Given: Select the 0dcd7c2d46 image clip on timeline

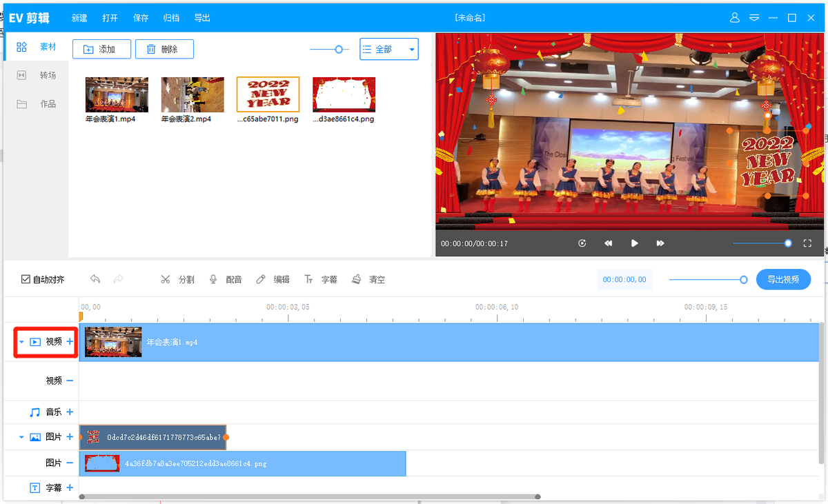Looking at the screenshot, I should (153, 437).
